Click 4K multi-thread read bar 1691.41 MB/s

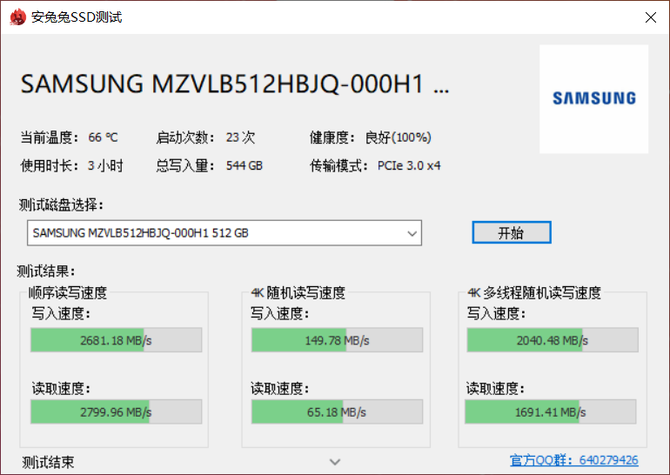tap(553, 410)
